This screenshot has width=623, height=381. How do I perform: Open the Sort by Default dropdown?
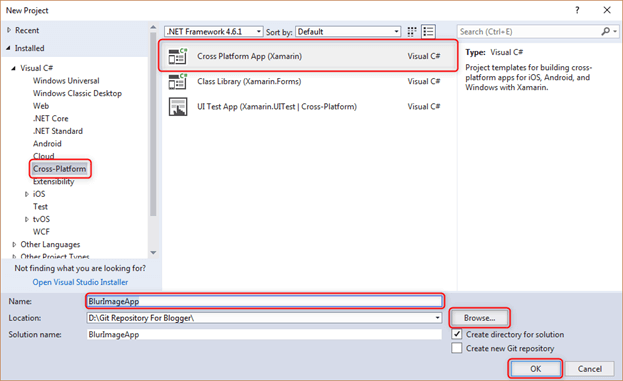pos(348,31)
